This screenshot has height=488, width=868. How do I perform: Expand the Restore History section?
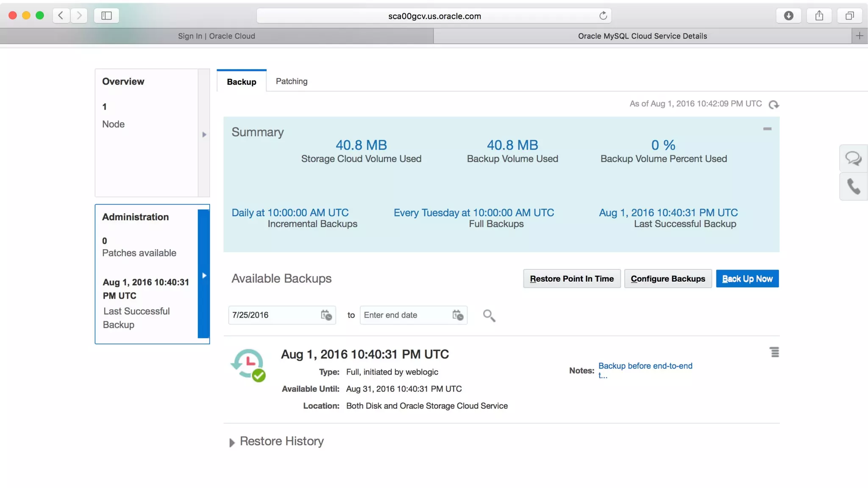click(232, 443)
